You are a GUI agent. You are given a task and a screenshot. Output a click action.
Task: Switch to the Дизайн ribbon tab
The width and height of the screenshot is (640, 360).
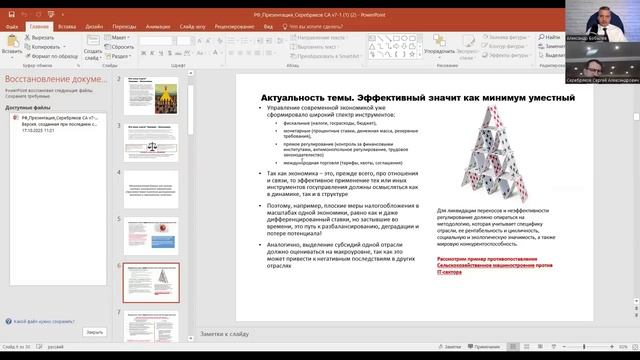[x=94, y=27]
